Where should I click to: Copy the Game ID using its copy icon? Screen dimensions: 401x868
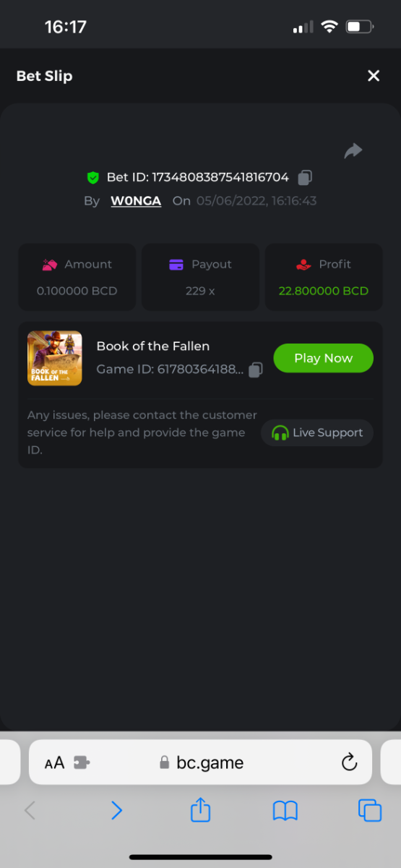(256, 370)
